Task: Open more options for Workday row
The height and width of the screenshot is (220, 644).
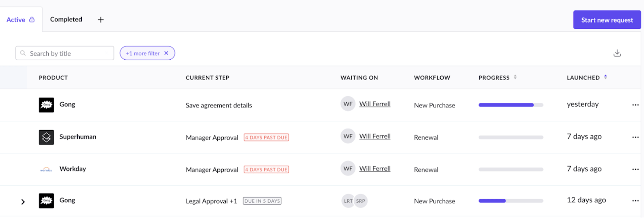Action: coord(635,169)
